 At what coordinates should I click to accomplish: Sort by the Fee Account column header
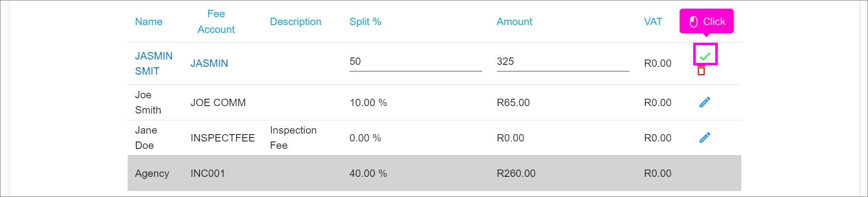click(216, 22)
